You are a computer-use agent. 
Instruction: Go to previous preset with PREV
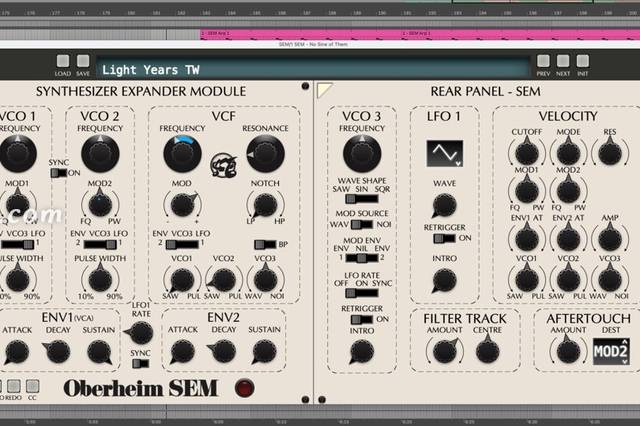coord(543,61)
